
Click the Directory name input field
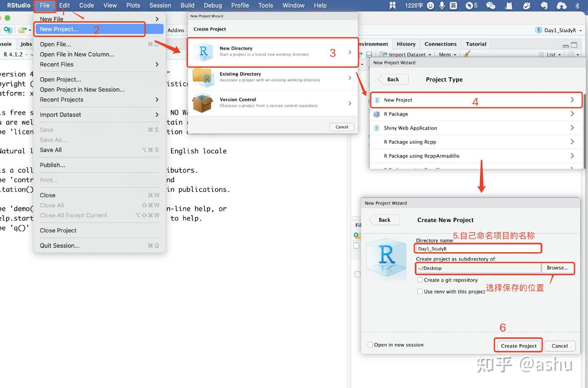[478, 249]
